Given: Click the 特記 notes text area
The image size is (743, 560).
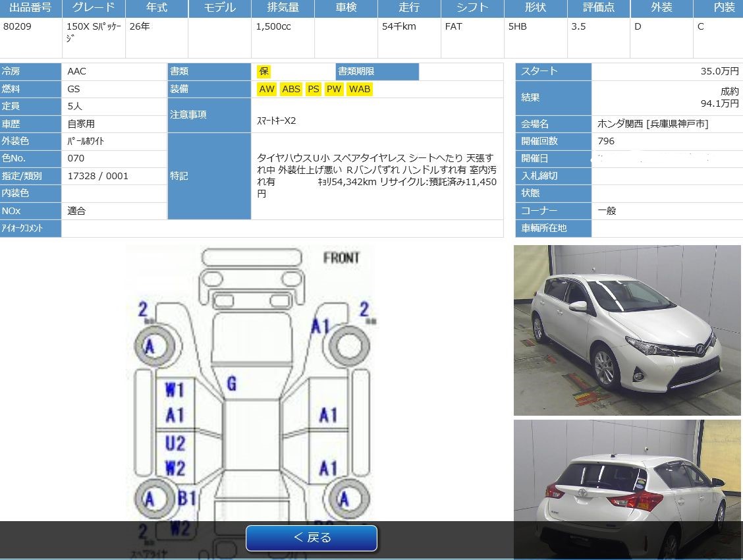Looking at the screenshot, I should point(376,176).
